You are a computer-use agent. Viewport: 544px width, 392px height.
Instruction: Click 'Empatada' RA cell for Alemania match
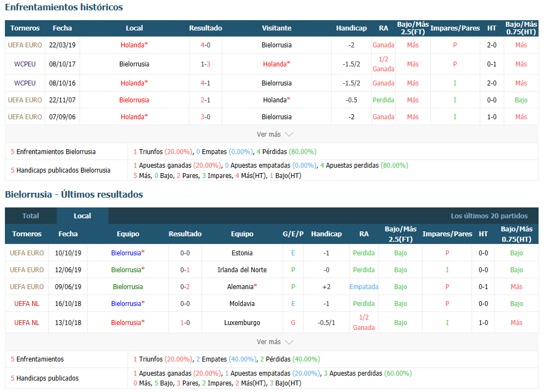[x=364, y=287]
